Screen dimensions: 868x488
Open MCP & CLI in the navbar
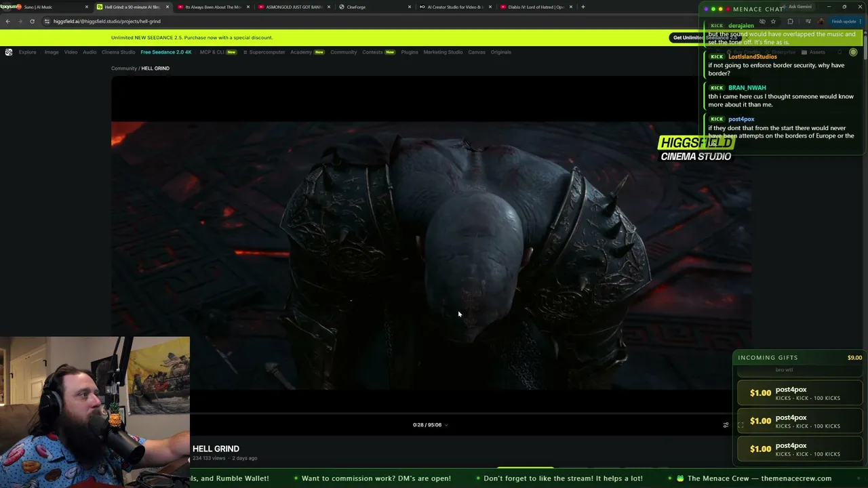point(218,52)
